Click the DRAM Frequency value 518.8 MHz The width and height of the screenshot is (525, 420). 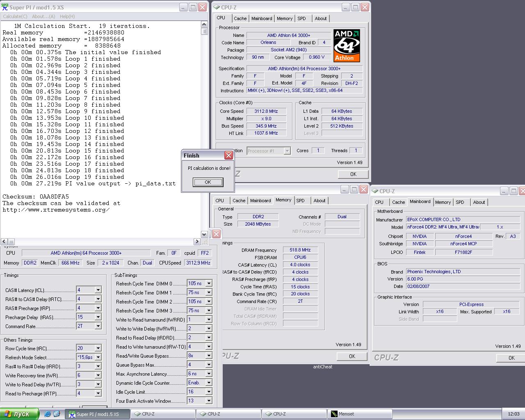(x=300, y=250)
